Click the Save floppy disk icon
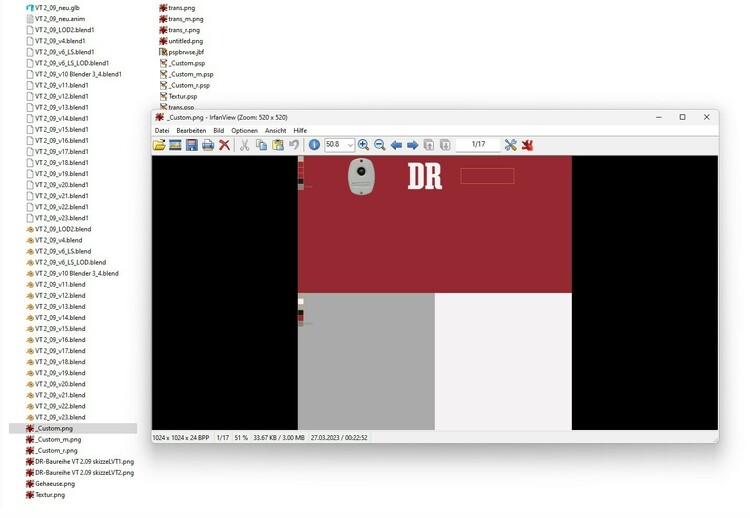The image size is (750, 518). [x=191, y=145]
